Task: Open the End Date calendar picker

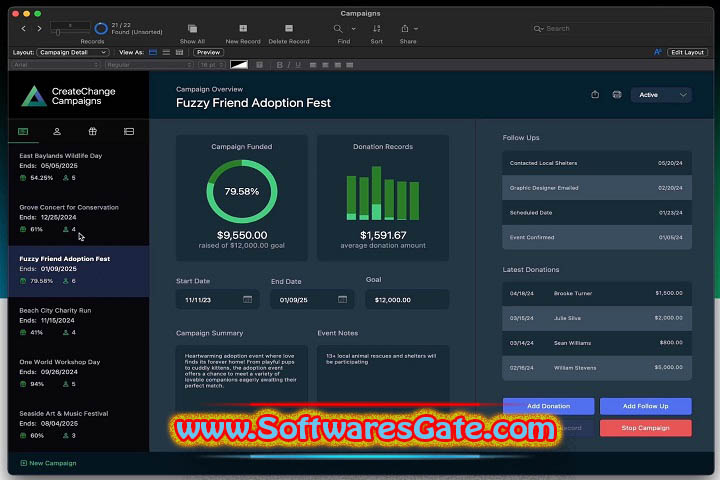Action: [x=343, y=299]
